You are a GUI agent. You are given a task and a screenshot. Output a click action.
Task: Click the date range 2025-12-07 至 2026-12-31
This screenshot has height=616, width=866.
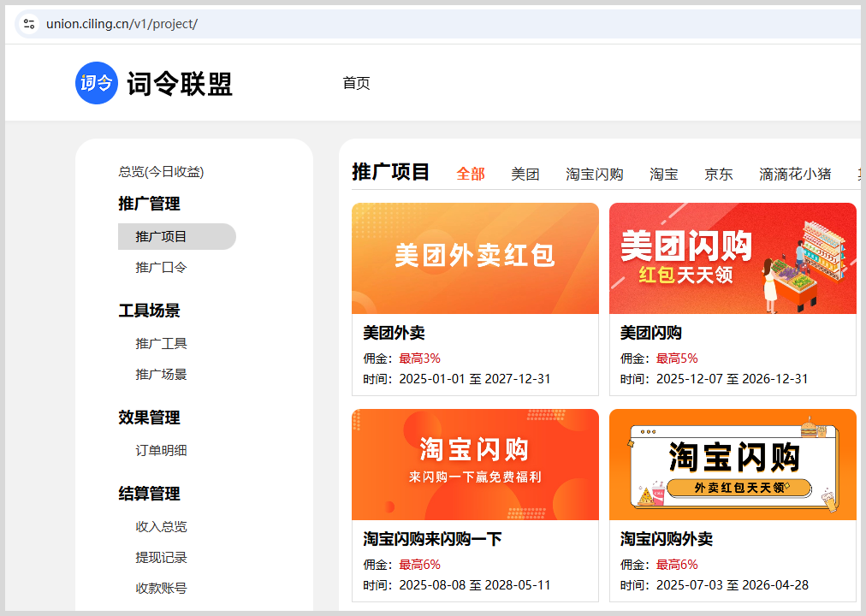tap(733, 379)
